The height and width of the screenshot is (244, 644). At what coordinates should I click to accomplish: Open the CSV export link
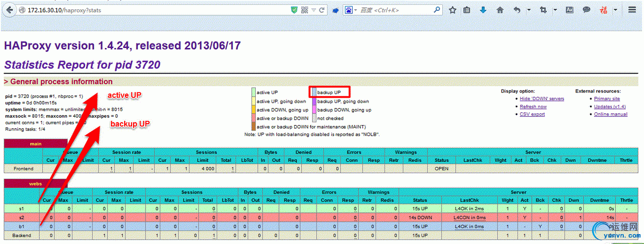click(x=532, y=114)
